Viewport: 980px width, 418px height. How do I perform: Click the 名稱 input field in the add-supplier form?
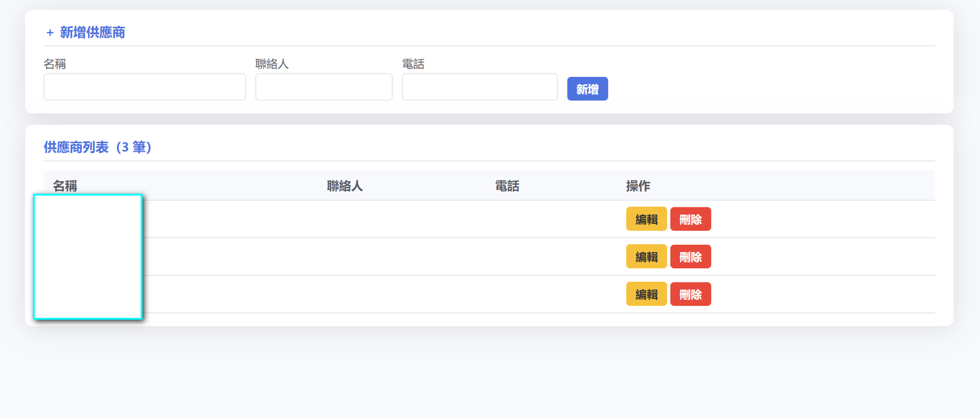(145, 87)
